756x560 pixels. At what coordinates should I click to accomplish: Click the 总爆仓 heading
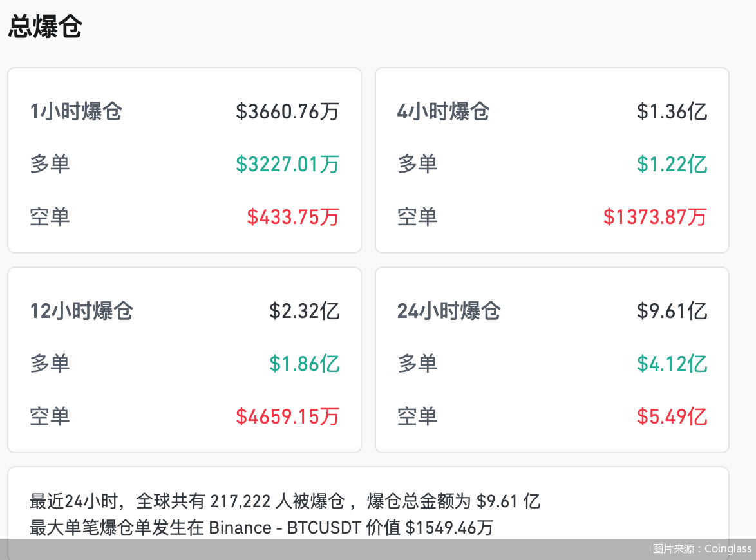click(x=45, y=26)
